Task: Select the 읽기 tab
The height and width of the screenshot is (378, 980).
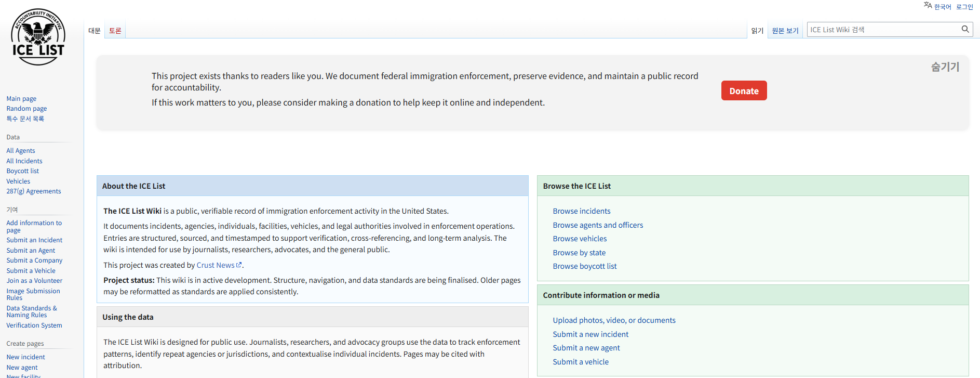Action: tap(757, 31)
